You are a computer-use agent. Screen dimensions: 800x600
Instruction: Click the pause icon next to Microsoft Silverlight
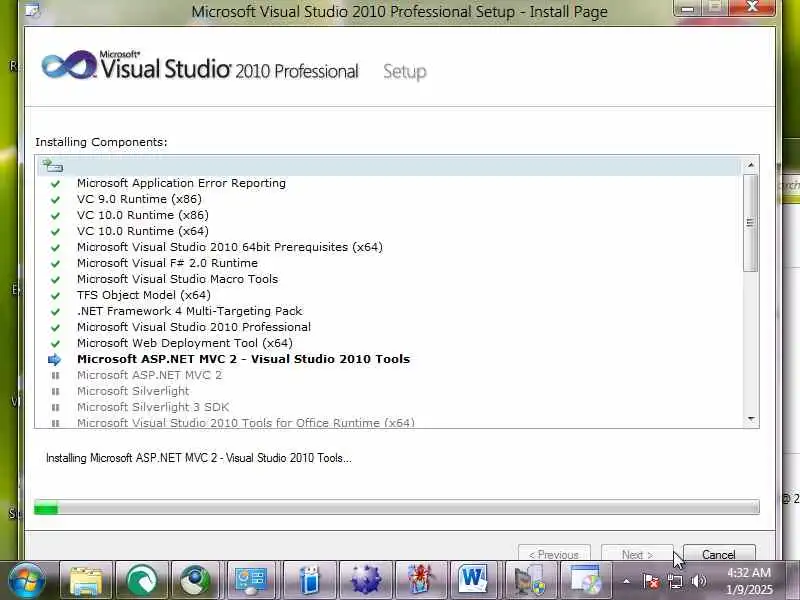pyautogui.click(x=55, y=391)
